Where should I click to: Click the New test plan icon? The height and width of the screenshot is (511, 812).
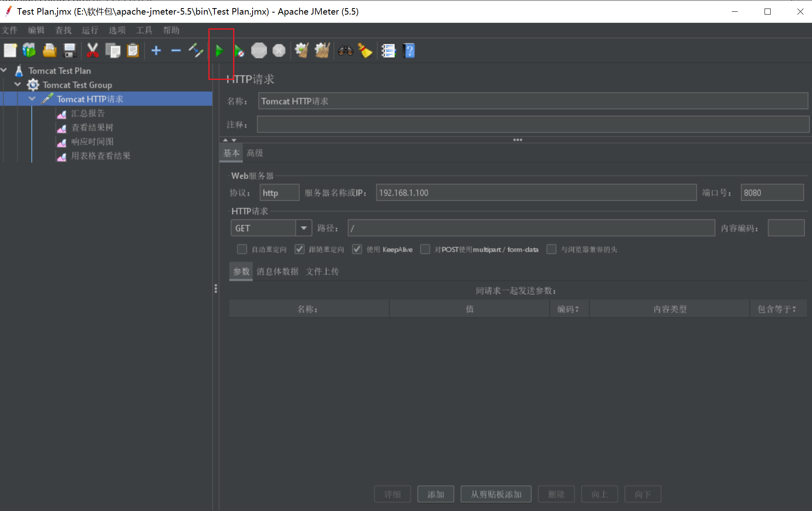[x=10, y=51]
